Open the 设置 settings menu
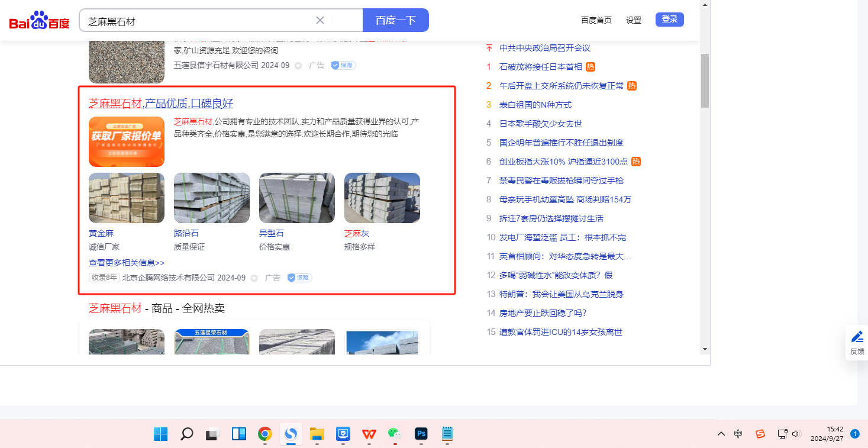Screen dimensions: 868x448 coord(634,20)
